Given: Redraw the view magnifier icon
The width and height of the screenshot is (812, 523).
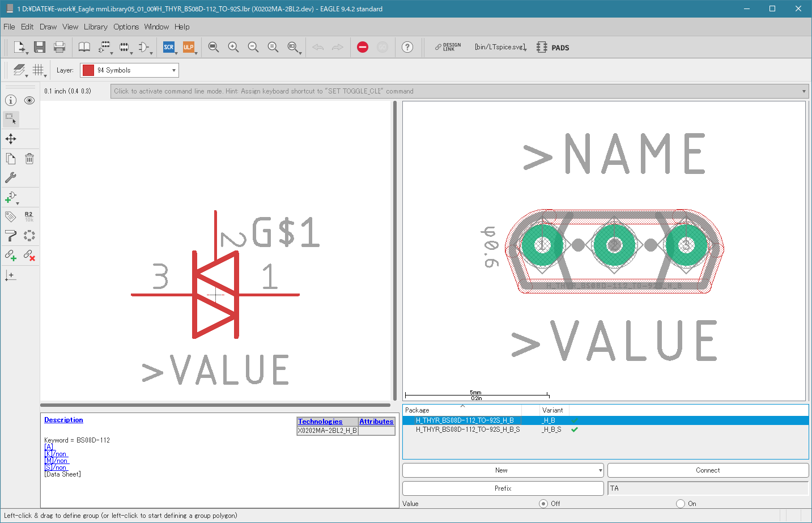Looking at the screenshot, I should coord(273,47).
